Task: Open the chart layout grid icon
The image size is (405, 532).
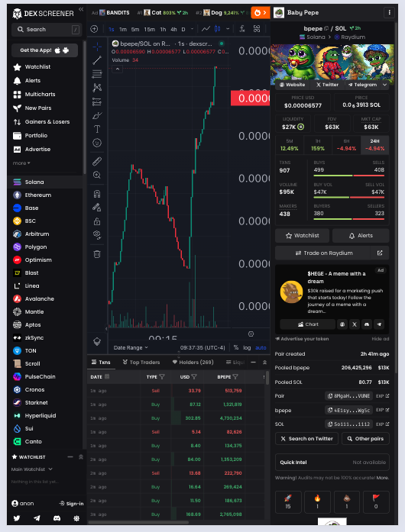Action: (257, 29)
